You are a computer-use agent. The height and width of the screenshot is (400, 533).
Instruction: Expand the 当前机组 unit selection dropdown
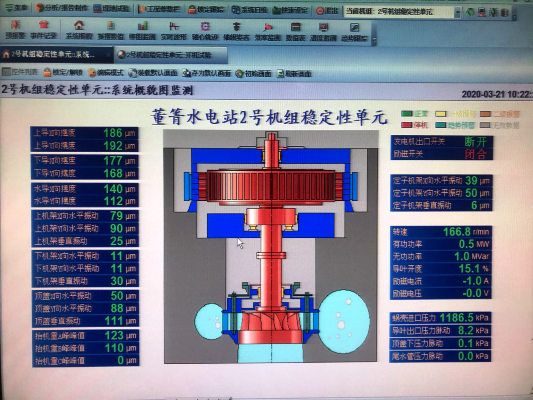[457, 12]
